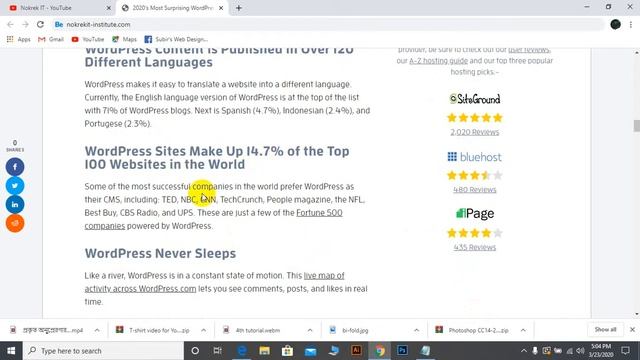Expand options for T-shirt video zip

point(203,330)
